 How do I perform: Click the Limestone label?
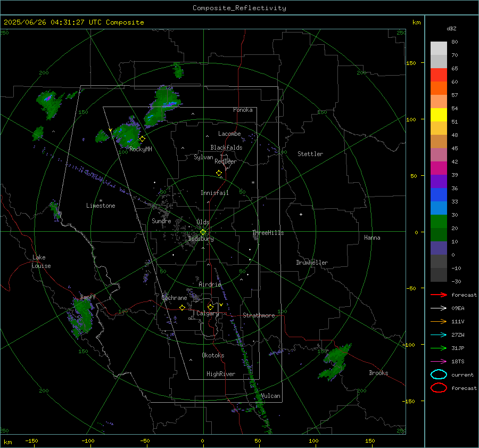[x=101, y=206]
